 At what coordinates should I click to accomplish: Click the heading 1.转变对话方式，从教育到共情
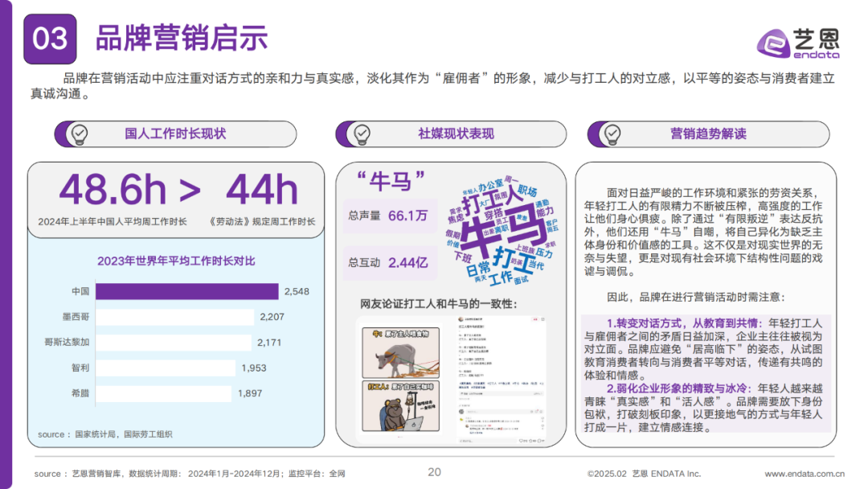684,323
